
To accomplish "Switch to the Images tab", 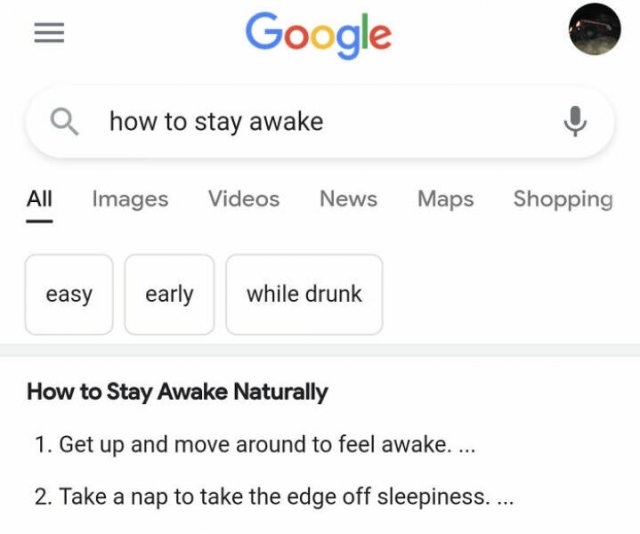I will 130,200.
